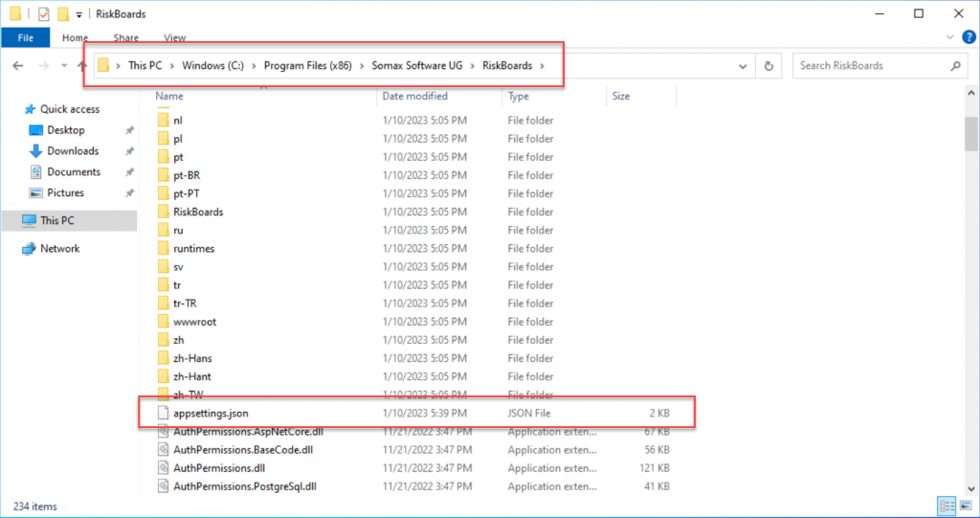Click the Refresh button beside address bar
The height and width of the screenshot is (518, 980).
[x=768, y=66]
